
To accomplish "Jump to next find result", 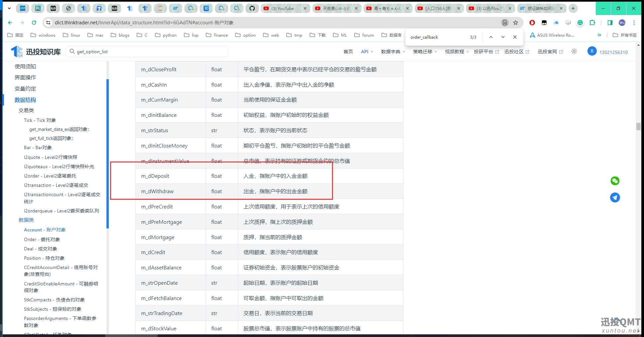I will coord(503,37).
